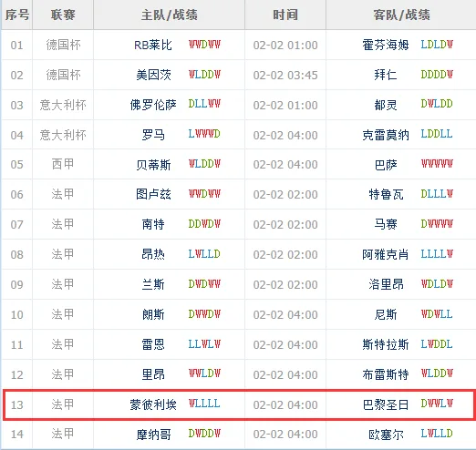Select the 巴黎圣日 away team
476x450 pixels.
(386, 404)
